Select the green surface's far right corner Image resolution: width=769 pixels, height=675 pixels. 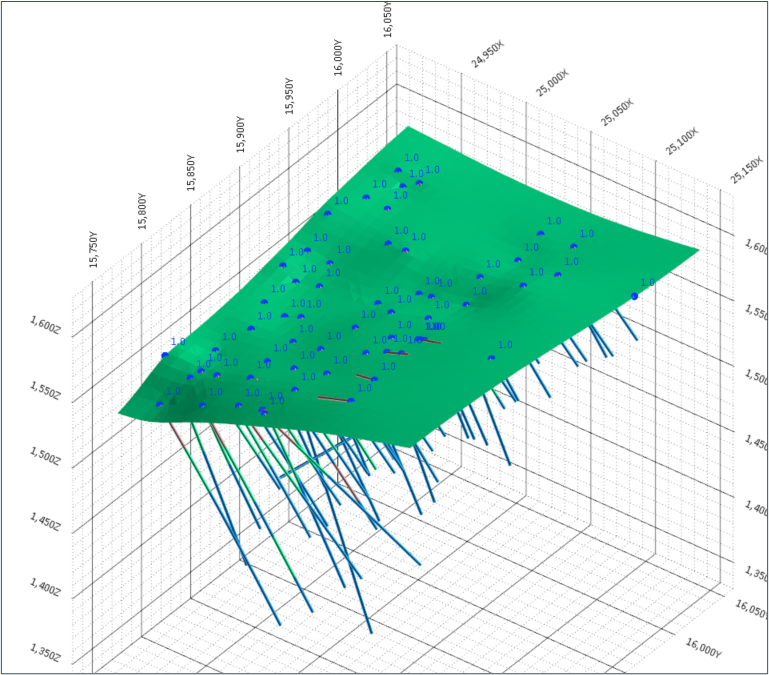[x=698, y=248]
